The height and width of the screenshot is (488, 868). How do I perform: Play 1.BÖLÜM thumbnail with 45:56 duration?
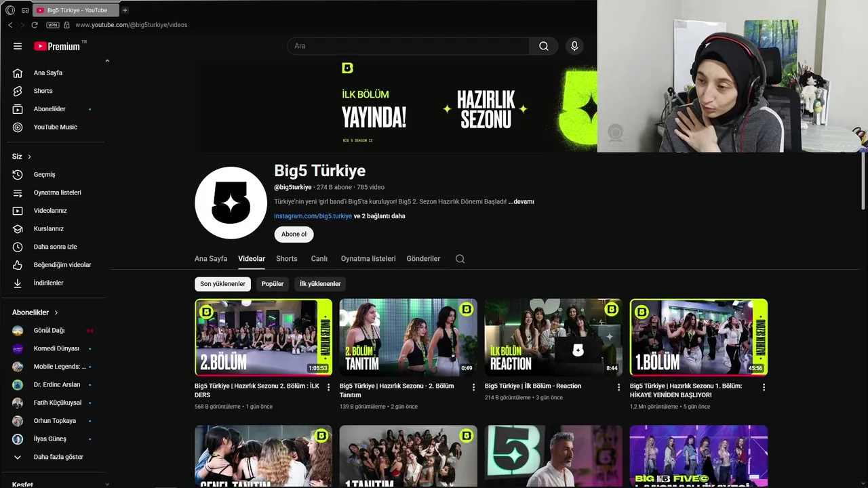click(x=698, y=338)
